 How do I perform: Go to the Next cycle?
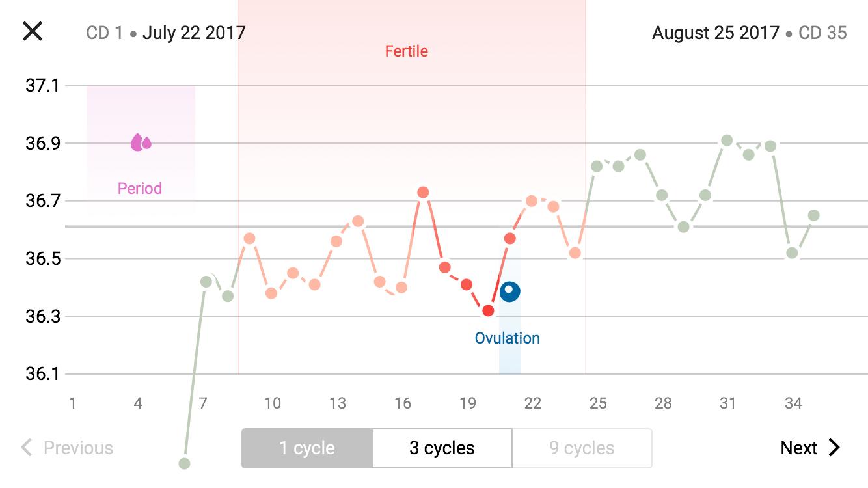click(x=799, y=448)
